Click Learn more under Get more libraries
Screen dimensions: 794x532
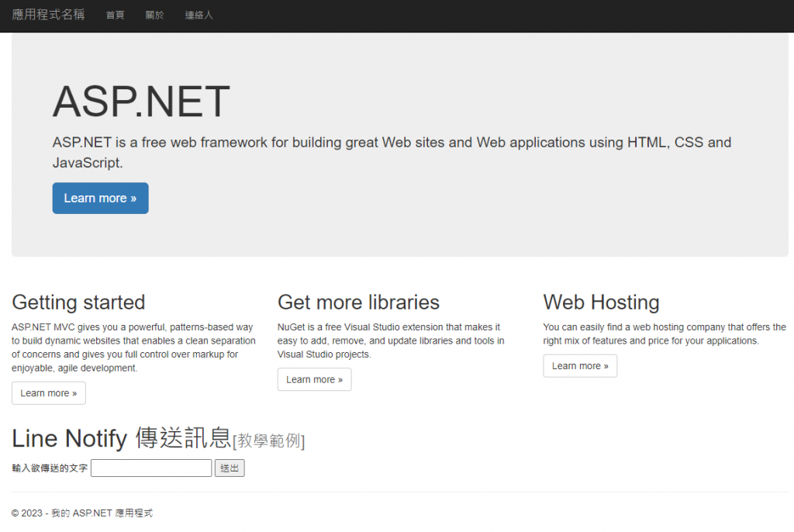(315, 379)
